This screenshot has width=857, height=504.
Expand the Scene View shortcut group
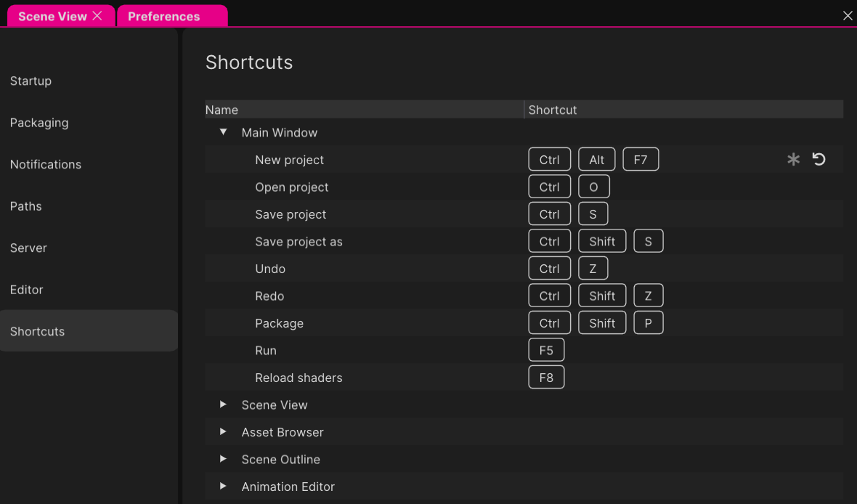point(223,405)
